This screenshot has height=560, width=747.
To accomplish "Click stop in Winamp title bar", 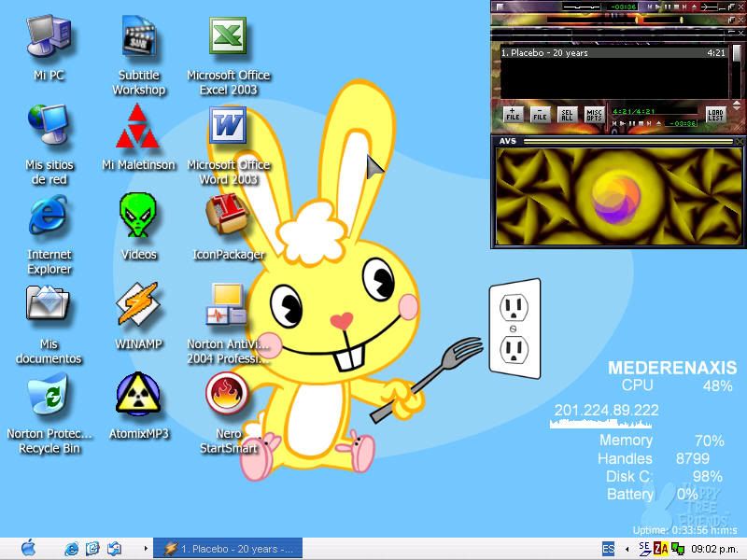I will 676,7.
